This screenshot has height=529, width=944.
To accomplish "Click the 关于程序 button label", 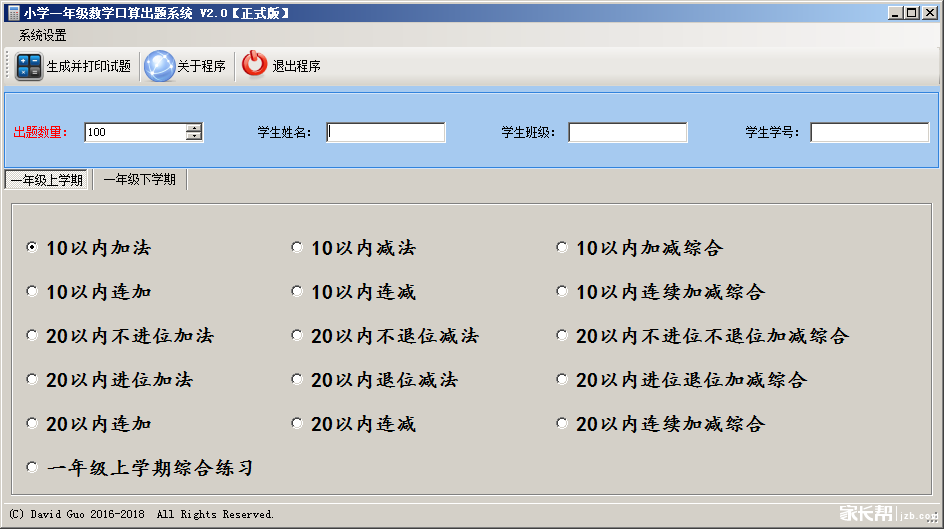I will 201,66.
